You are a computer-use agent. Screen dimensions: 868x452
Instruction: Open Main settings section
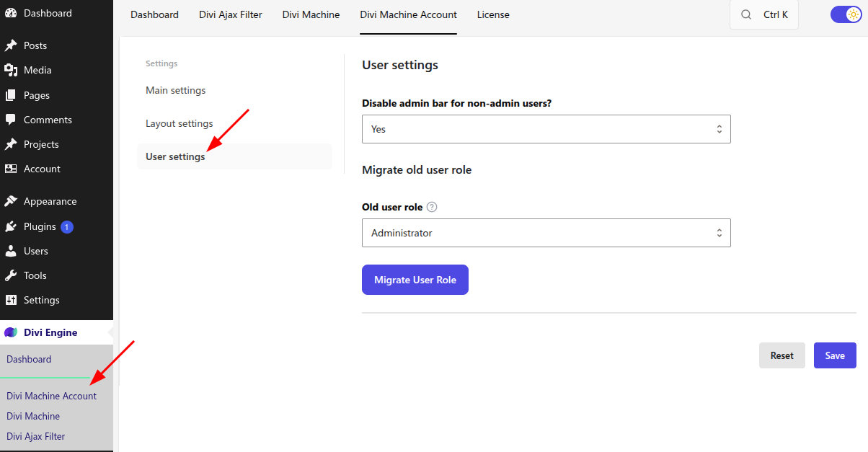234,90
